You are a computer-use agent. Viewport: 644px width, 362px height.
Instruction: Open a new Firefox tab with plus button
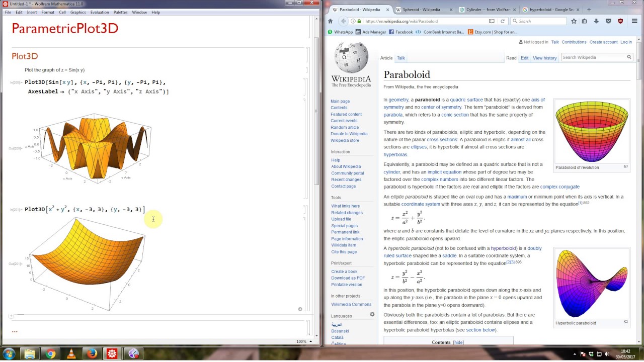(x=589, y=10)
